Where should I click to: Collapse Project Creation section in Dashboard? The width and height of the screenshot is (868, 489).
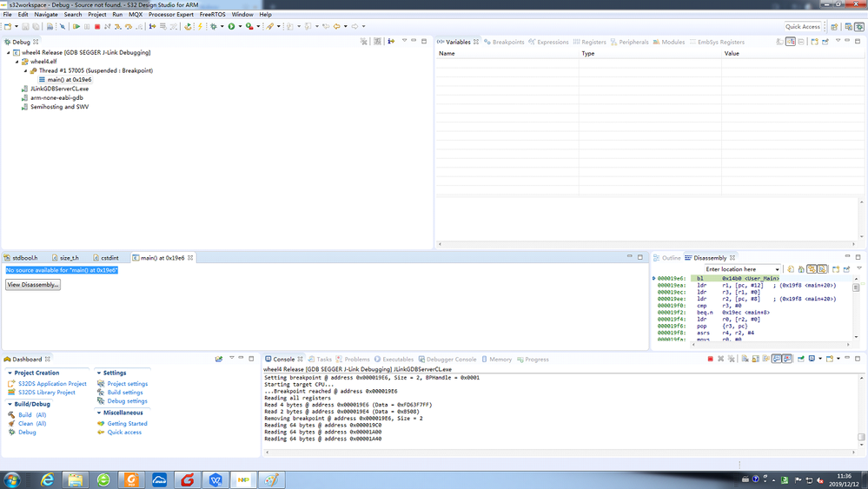pos(10,373)
